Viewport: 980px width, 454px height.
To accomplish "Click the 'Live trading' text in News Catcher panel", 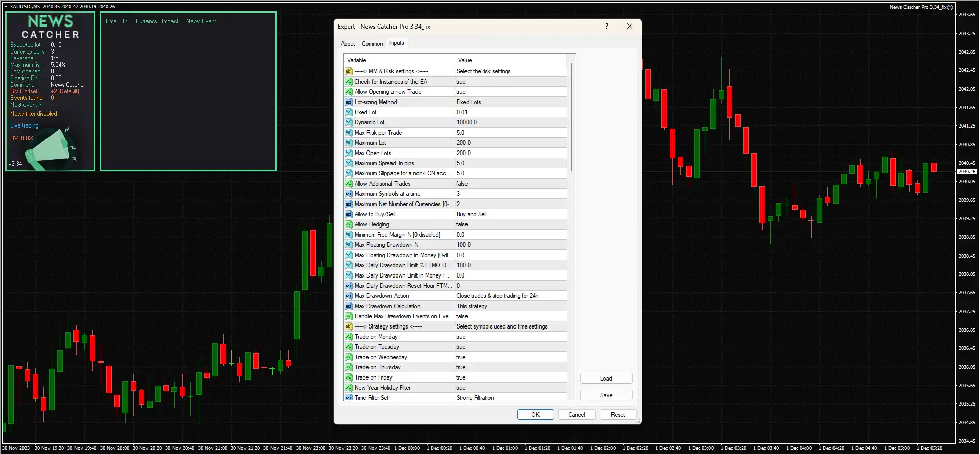I will 24,125.
